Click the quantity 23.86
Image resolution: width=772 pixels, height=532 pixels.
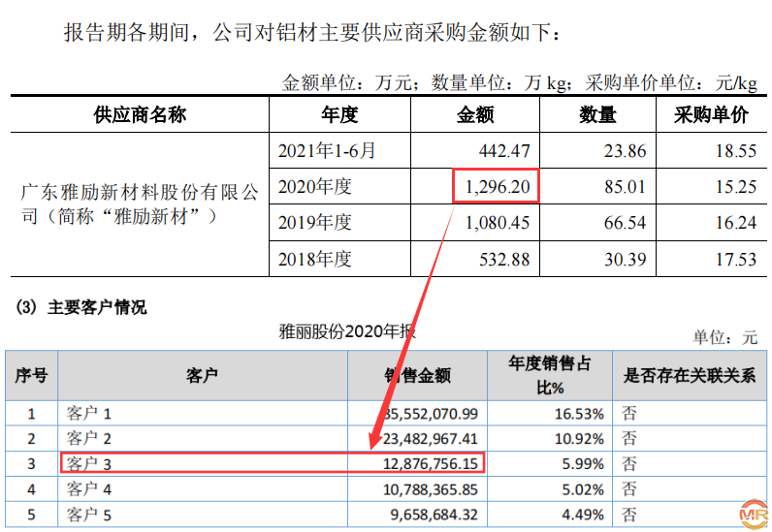point(625,150)
